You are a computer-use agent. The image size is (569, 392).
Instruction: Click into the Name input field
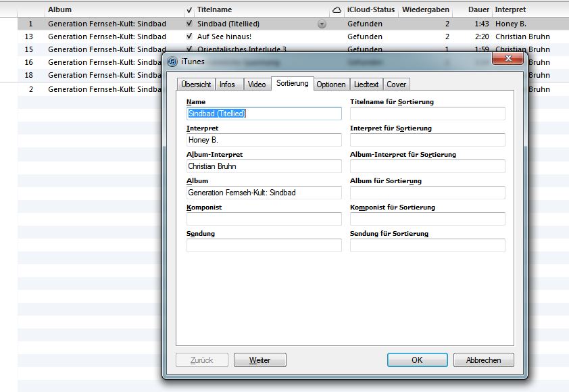(x=264, y=114)
